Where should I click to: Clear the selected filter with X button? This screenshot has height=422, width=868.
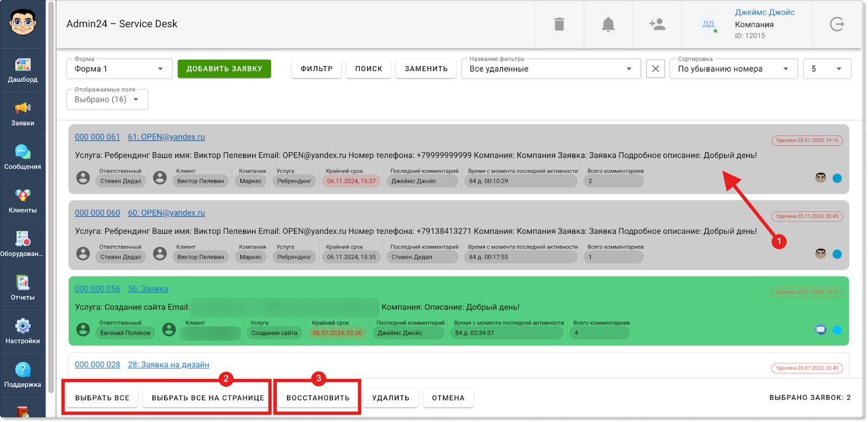[x=655, y=69]
